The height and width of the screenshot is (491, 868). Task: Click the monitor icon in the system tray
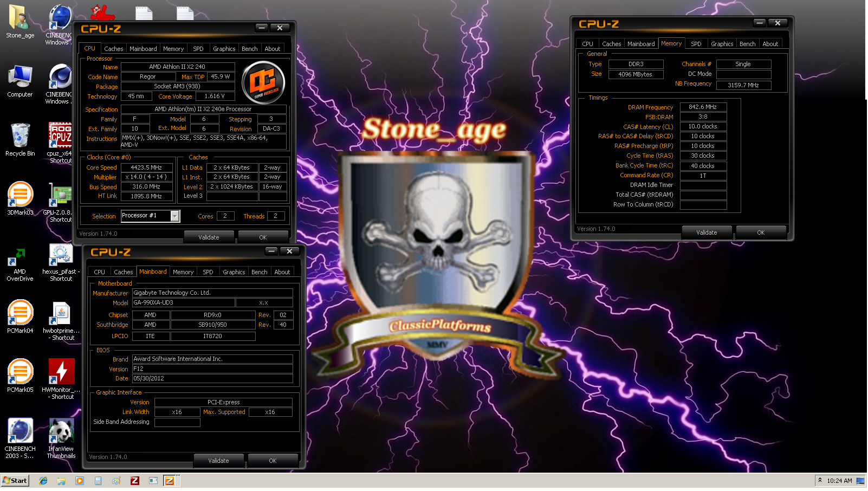pos(860,481)
